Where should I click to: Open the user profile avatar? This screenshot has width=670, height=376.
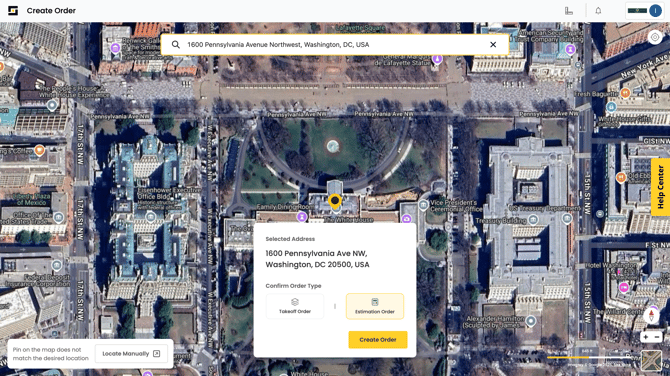click(655, 11)
